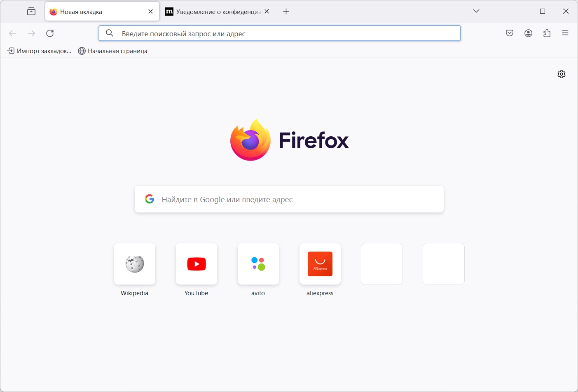Open the aliexpress shortcut
The width and height of the screenshot is (578, 392).
320,264
